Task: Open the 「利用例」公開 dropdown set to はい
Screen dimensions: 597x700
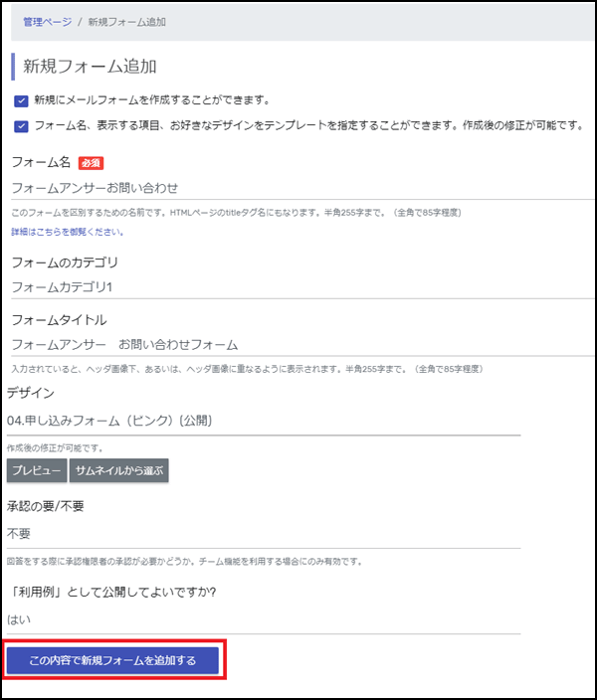Action: pyautogui.click(x=264, y=619)
